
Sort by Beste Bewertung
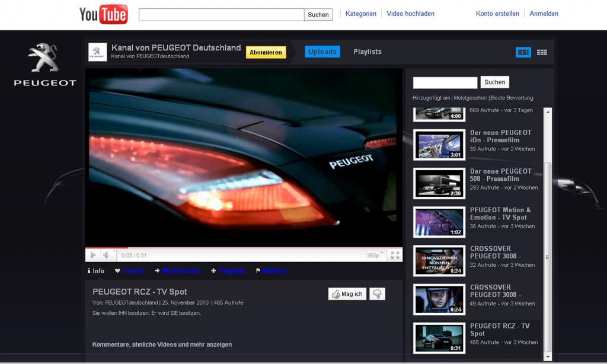pyautogui.click(x=512, y=98)
